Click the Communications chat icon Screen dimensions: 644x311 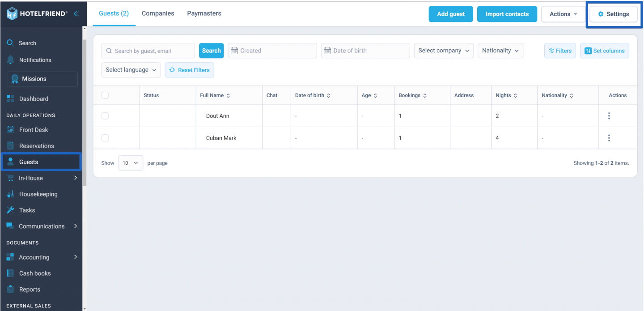coord(10,226)
